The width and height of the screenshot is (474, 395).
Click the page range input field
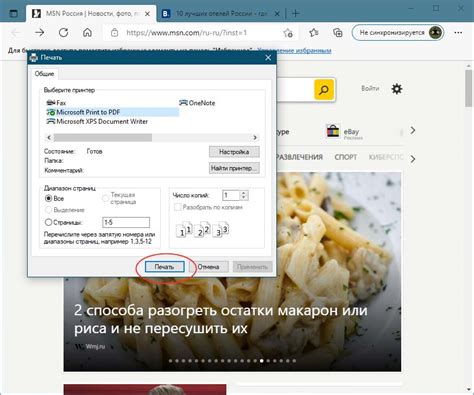(x=126, y=222)
